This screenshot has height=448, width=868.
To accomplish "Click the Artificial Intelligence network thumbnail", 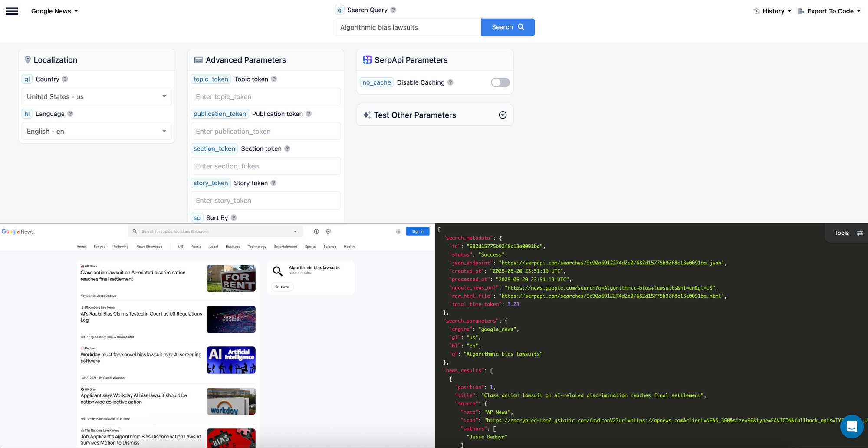I will tap(231, 319).
